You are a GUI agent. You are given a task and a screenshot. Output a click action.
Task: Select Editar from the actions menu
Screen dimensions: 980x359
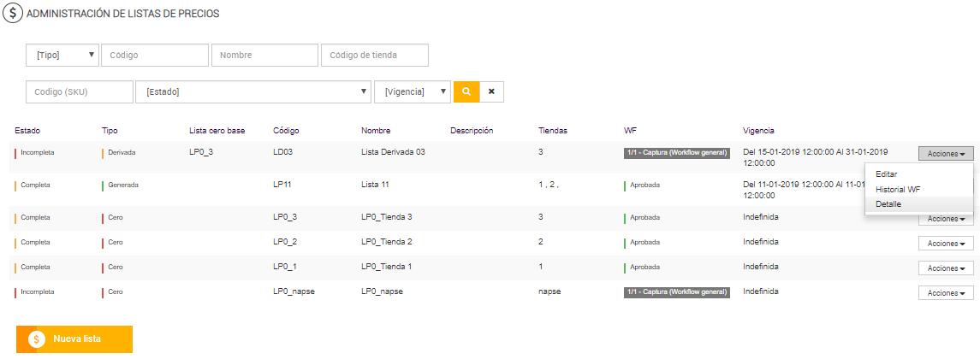887,174
